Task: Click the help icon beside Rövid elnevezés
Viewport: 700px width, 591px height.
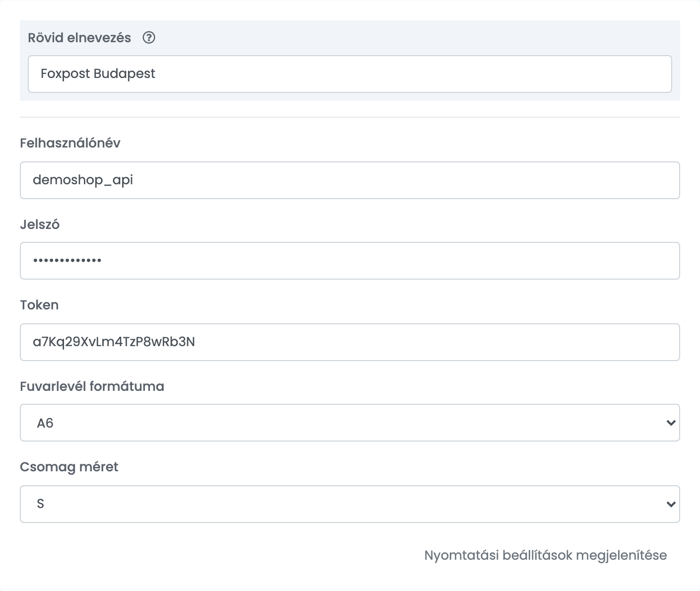Action: click(x=149, y=38)
